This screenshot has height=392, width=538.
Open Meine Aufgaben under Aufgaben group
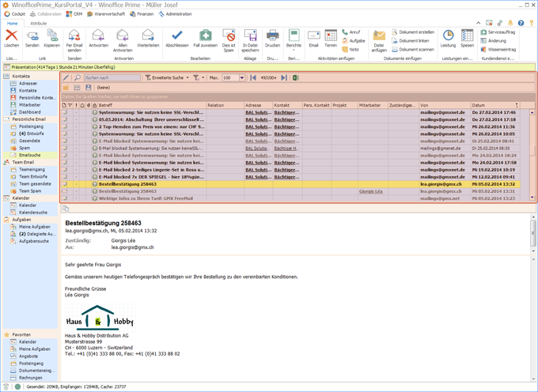point(34,227)
